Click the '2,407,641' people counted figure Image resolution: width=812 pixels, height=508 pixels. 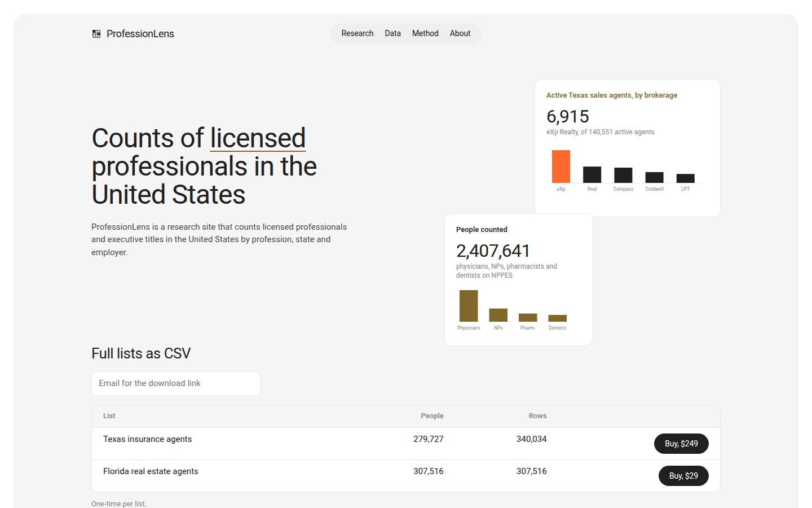click(493, 251)
